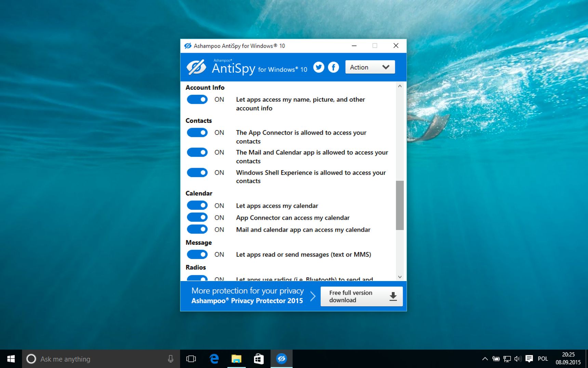Click the Calendar section heading
The image size is (588, 368).
199,193
